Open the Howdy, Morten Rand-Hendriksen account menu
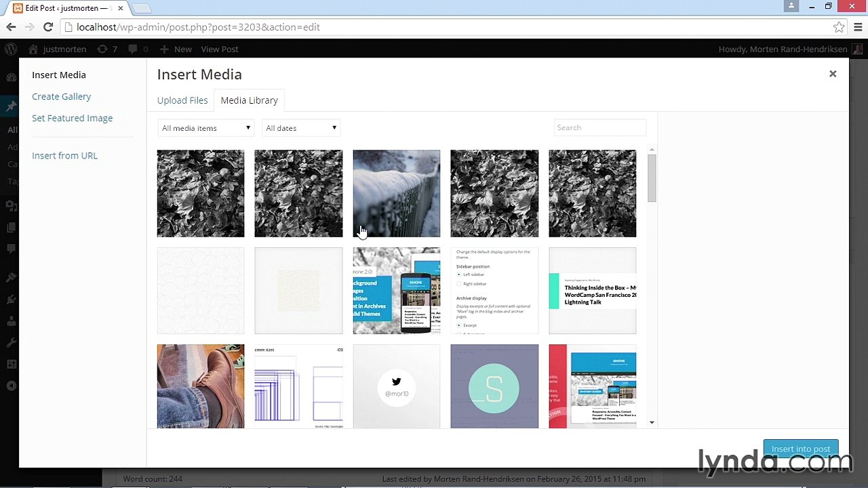The image size is (868, 488). (x=790, y=49)
